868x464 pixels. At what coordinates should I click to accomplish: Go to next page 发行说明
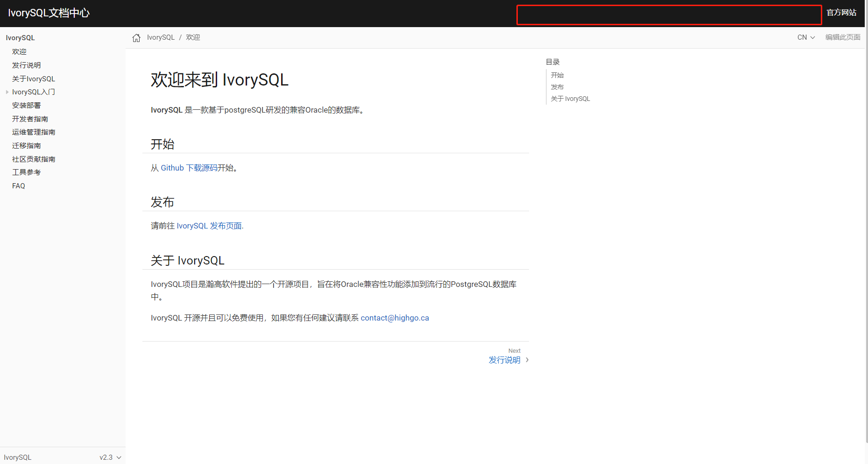(504, 360)
